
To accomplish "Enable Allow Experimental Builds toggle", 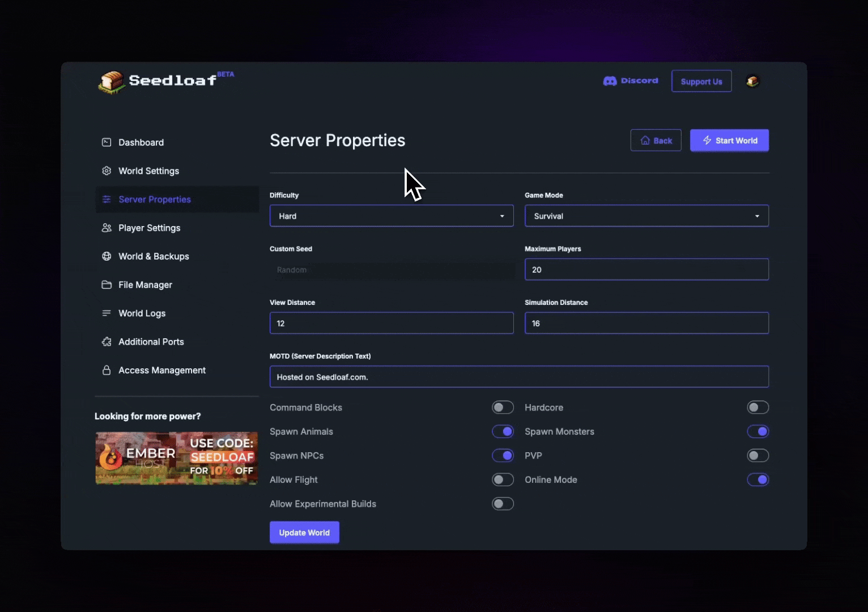I will 503,504.
